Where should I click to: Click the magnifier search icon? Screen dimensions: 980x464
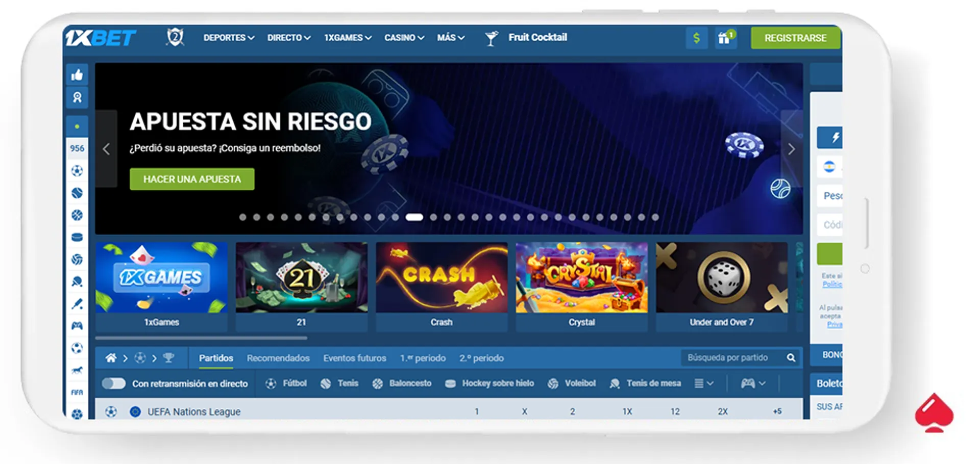pyautogui.click(x=791, y=358)
